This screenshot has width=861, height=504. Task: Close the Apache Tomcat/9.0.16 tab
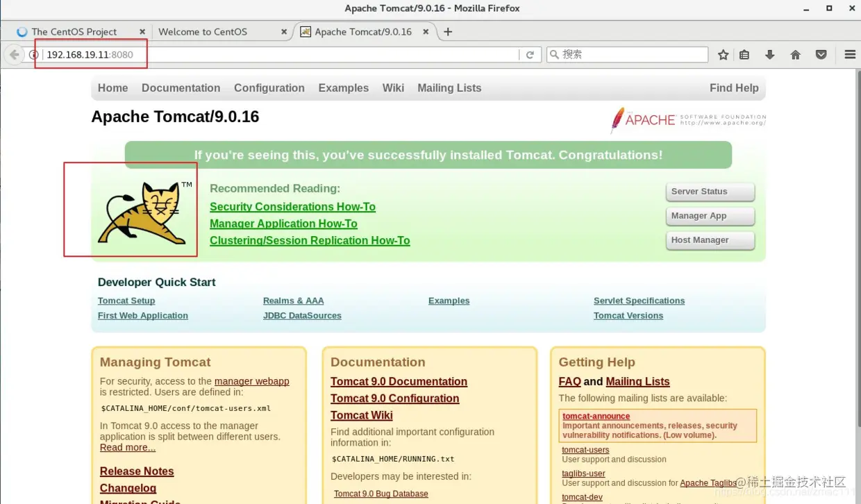click(x=426, y=32)
